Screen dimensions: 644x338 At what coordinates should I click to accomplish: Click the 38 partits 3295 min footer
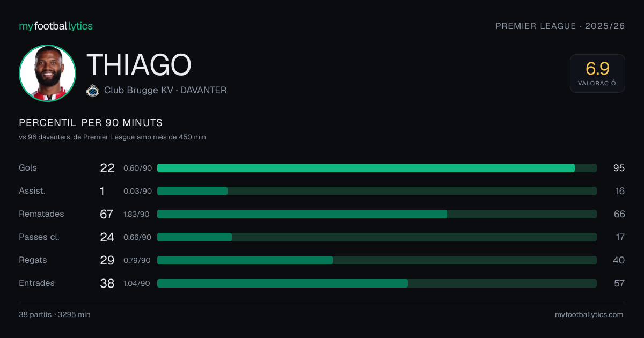tap(55, 315)
